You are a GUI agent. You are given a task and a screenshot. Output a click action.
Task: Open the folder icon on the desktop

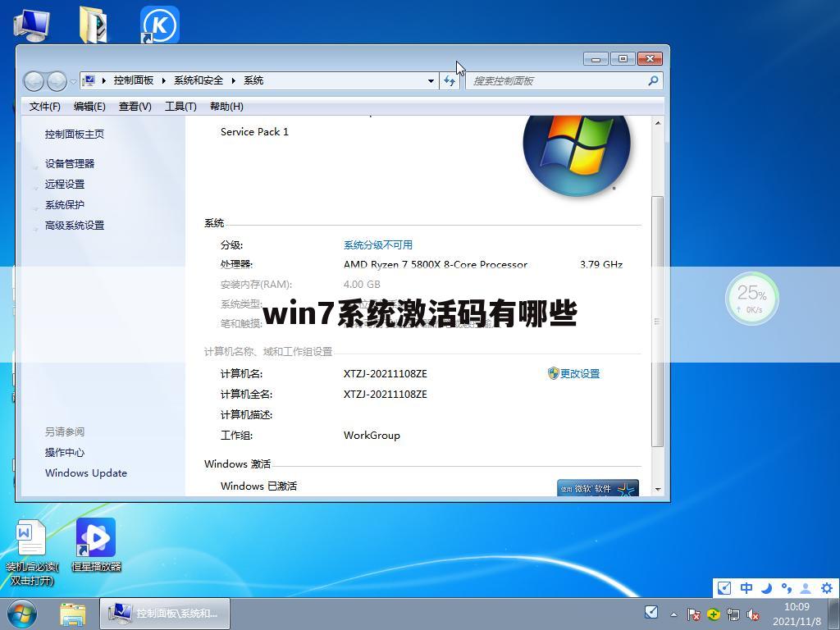point(93,24)
